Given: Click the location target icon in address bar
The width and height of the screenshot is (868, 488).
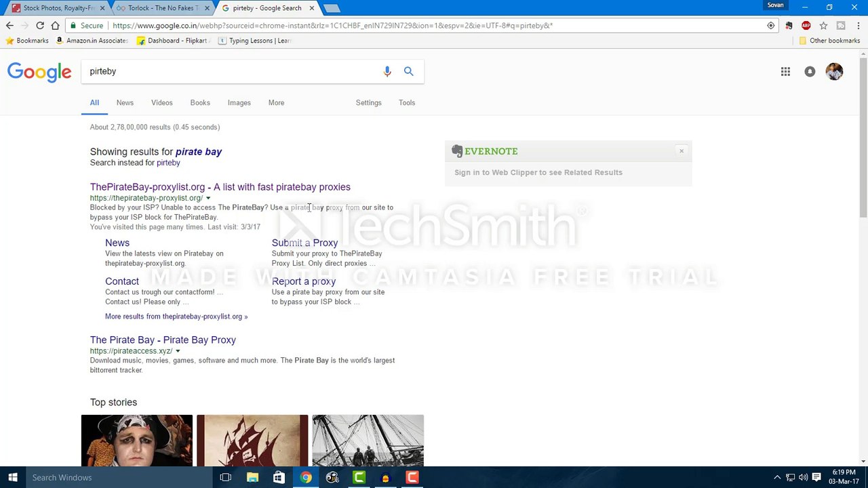Looking at the screenshot, I should [x=771, y=26].
